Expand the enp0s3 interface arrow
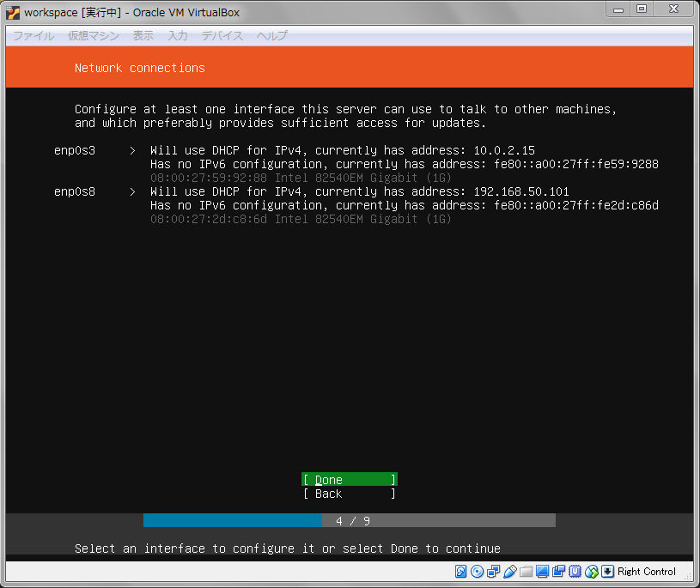 point(132,151)
